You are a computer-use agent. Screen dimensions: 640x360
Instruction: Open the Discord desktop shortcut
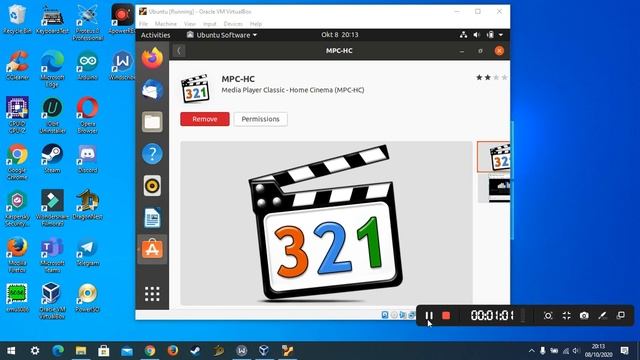tap(87, 158)
